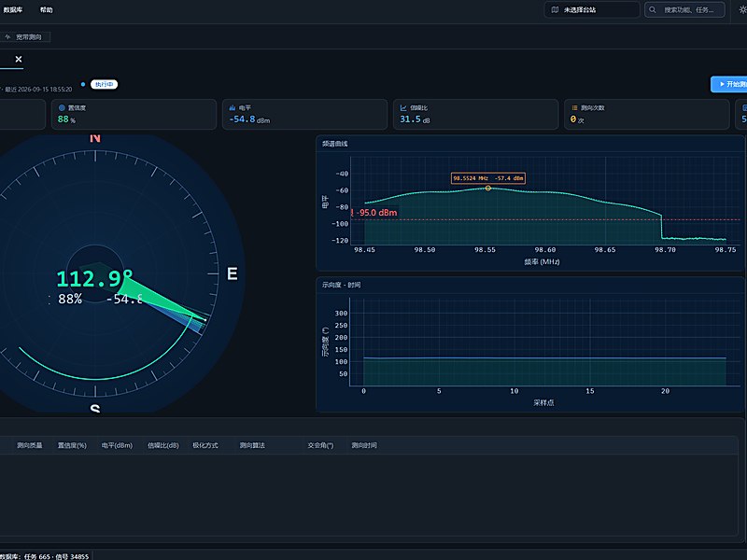The height and width of the screenshot is (560, 747).
Task: Click the 信噪比 line chart icon
Action: coord(403,108)
